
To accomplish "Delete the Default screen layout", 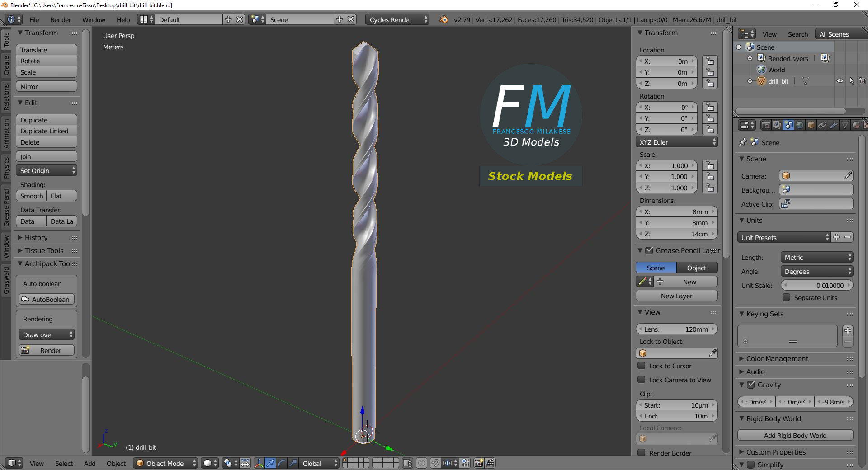I will point(240,19).
